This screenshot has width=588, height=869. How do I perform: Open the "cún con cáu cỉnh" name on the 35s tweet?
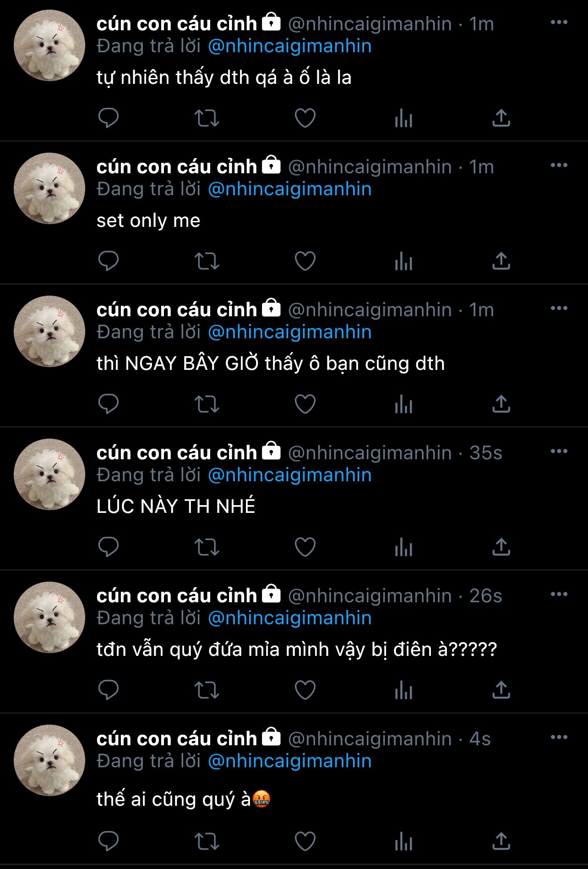click(x=177, y=453)
